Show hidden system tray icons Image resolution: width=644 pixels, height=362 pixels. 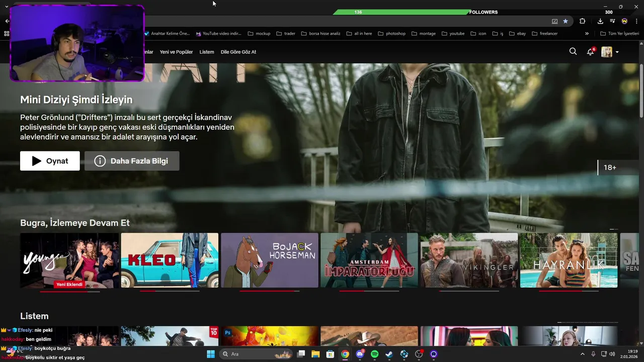(582, 354)
